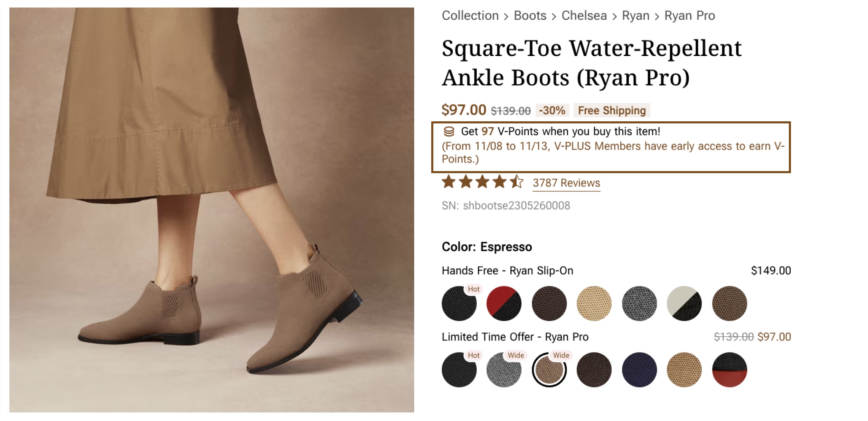This screenshot has width=868, height=421.
Task: Go to the Collection breadcrumb
Action: coord(470,16)
